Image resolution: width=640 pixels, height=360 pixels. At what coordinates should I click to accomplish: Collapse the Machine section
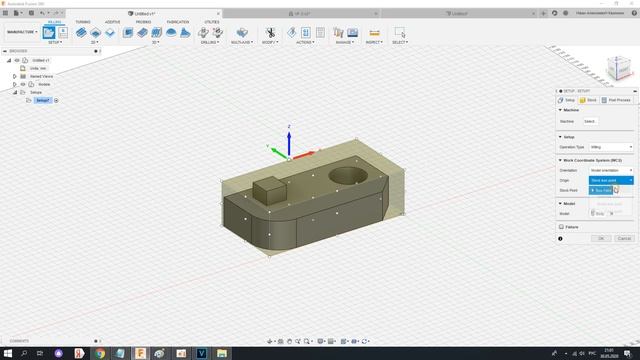tap(560, 110)
